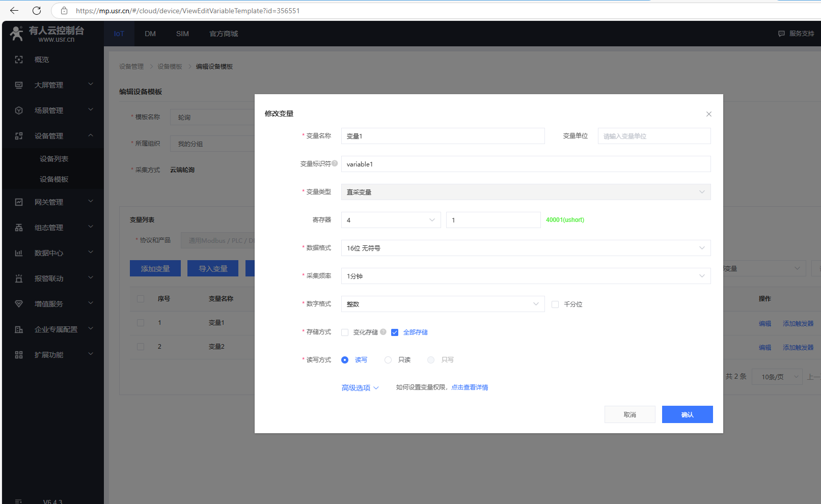
Task: Open the 采集频率 dropdown showing 1分钟
Action: [x=526, y=276]
